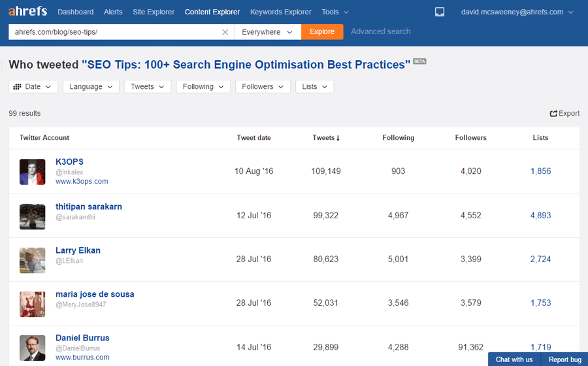
Task: Clear the search field with X icon
Action: tap(225, 32)
